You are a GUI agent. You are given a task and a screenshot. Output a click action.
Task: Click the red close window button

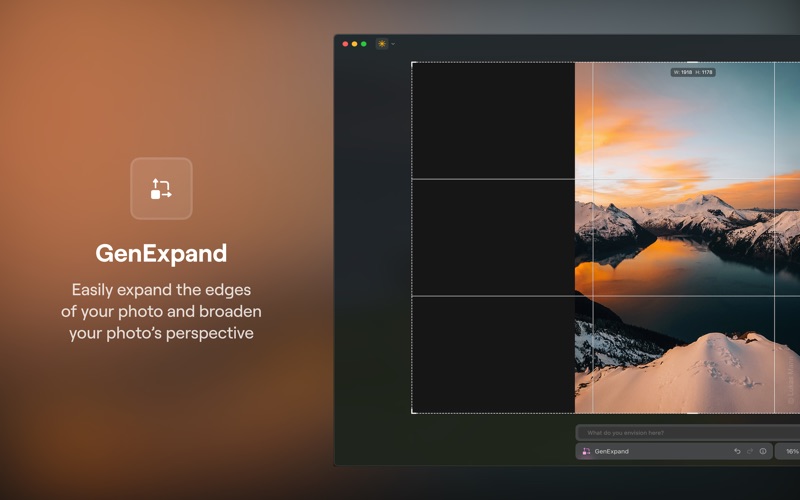tap(345, 44)
